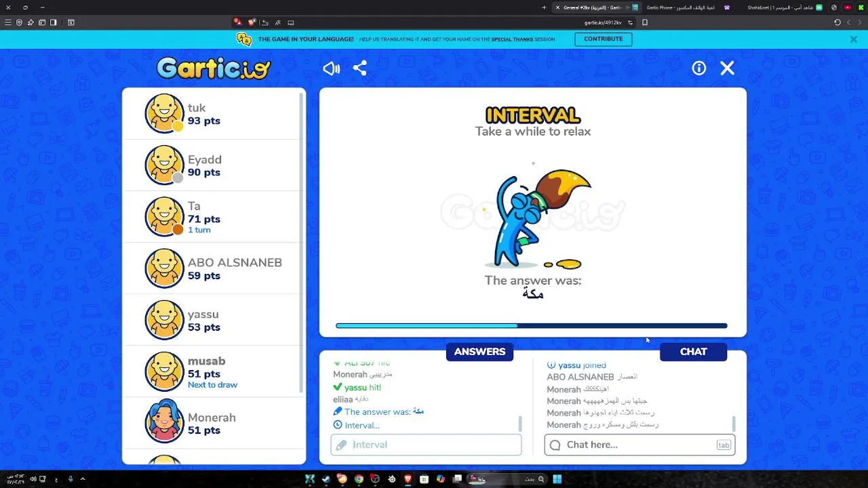
Task: Click the Garticio logo
Action: point(214,68)
